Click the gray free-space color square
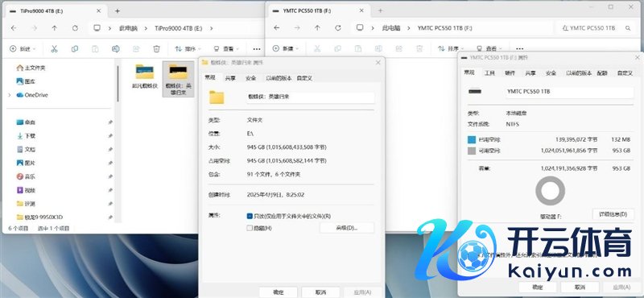Image resolution: width=644 pixels, height=298 pixels. point(472,151)
